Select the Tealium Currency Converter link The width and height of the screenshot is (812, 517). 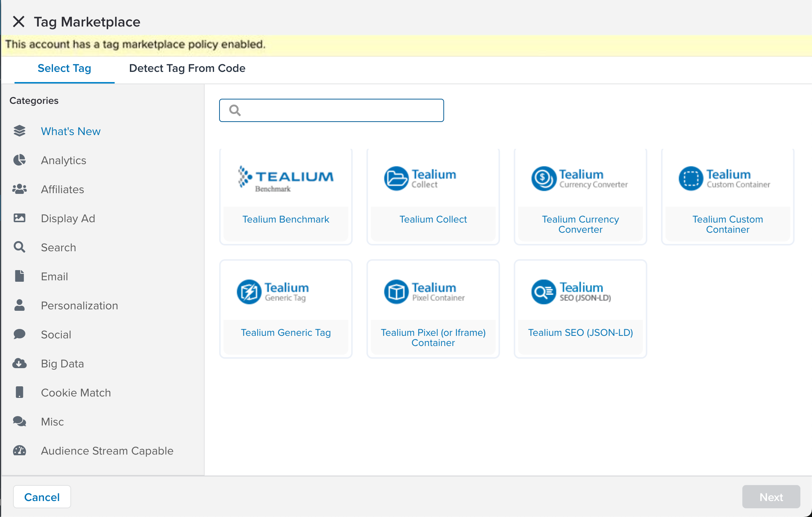[x=581, y=224]
